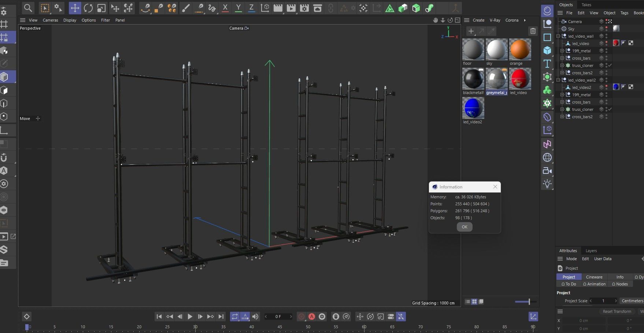
Task: Select the Move tool in top toolbar
Action: 75,8
